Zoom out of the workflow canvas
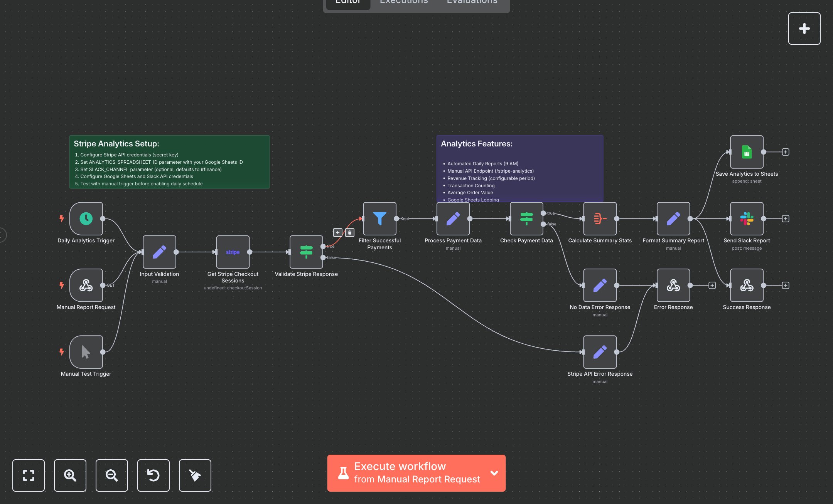The height and width of the screenshot is (504, 833). pos(111,475)
